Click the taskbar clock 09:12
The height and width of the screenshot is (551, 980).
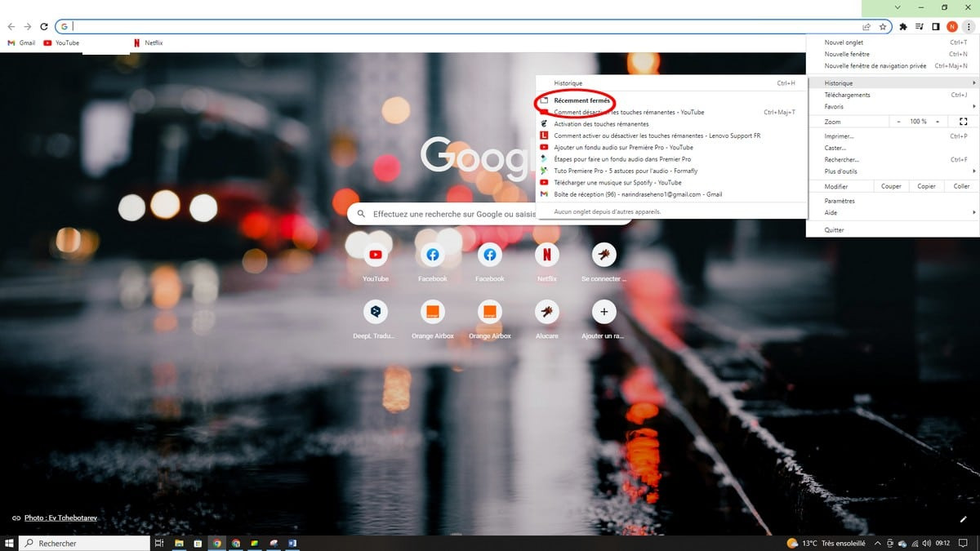tap(942, 543)
